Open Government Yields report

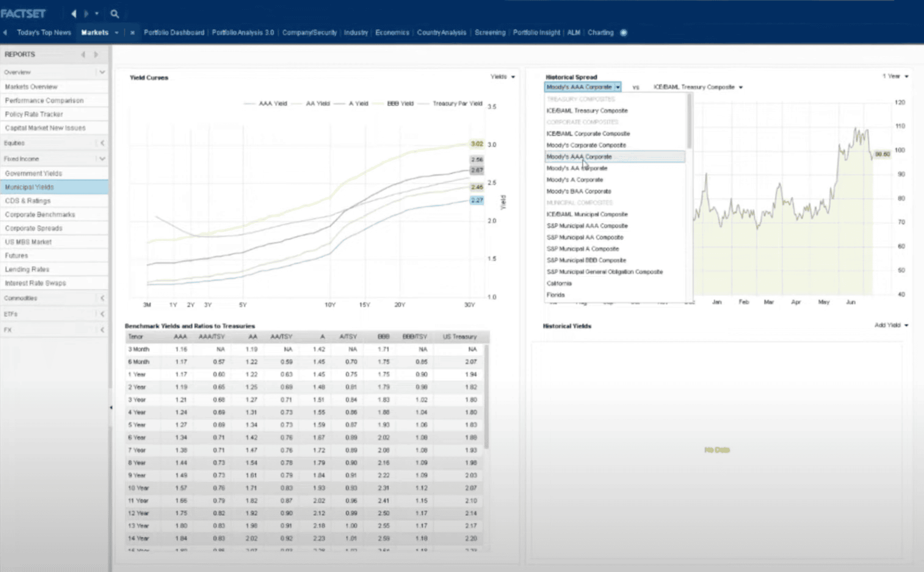coord(54,173)
